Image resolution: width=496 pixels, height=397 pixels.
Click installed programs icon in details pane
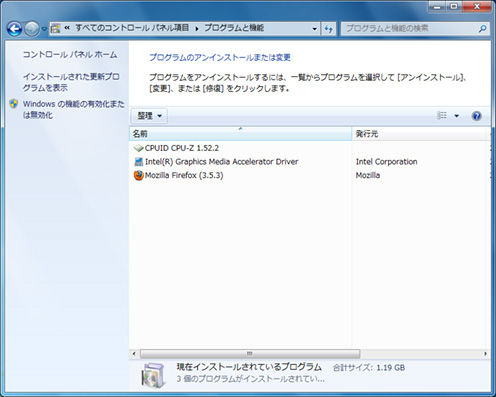[x=153, y=375]
